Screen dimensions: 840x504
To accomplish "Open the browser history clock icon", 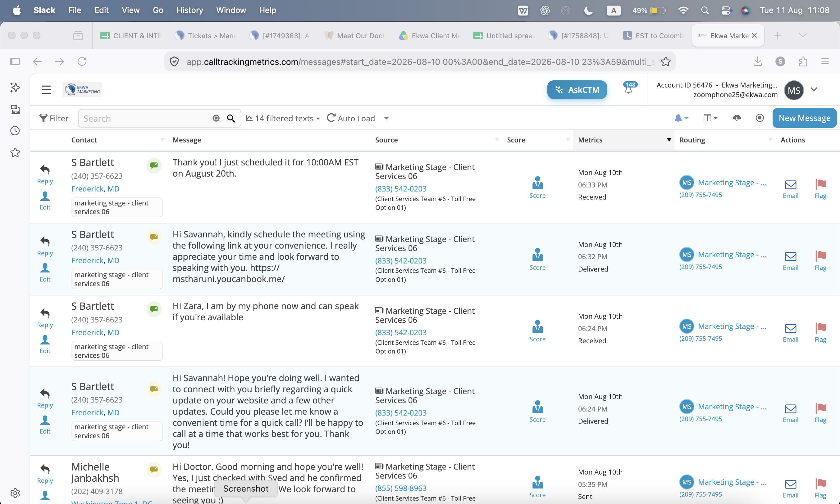I will pos(15,131).
